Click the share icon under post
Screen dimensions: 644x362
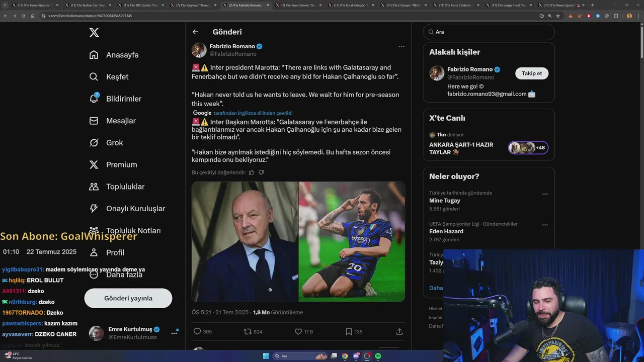click(x=399, y=332)
